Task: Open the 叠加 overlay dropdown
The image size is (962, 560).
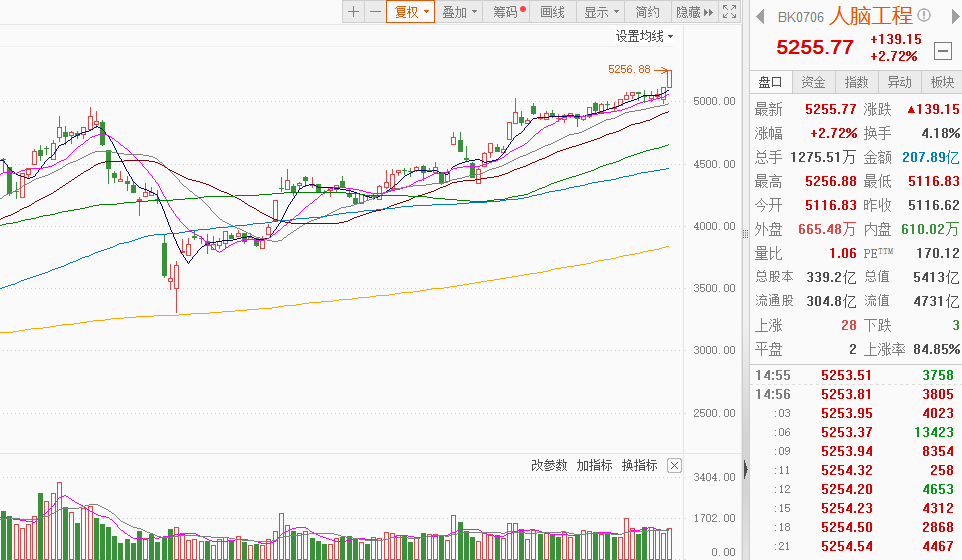Action: (459, 12)
